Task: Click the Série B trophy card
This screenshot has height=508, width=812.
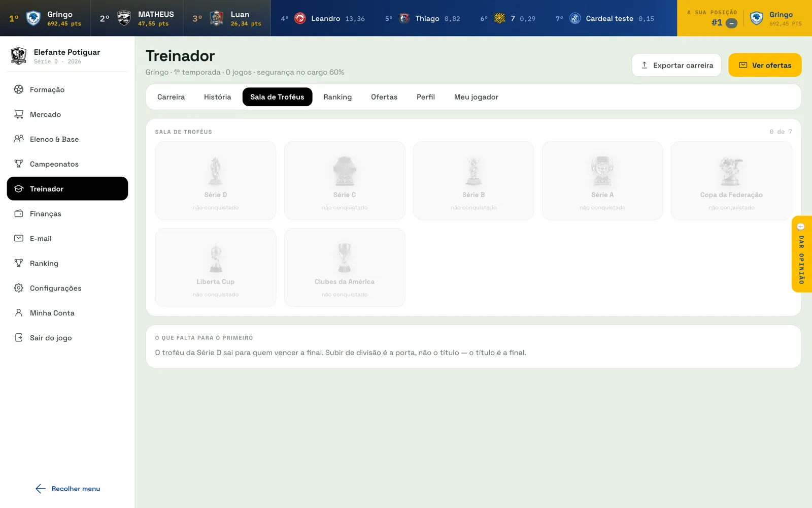Action: pos(473,180)
